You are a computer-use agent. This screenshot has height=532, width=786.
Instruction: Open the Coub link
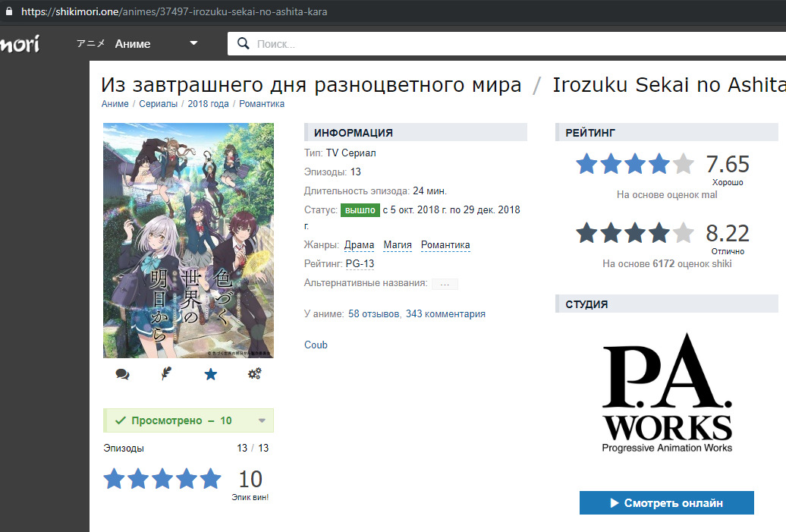coord(316,345)
